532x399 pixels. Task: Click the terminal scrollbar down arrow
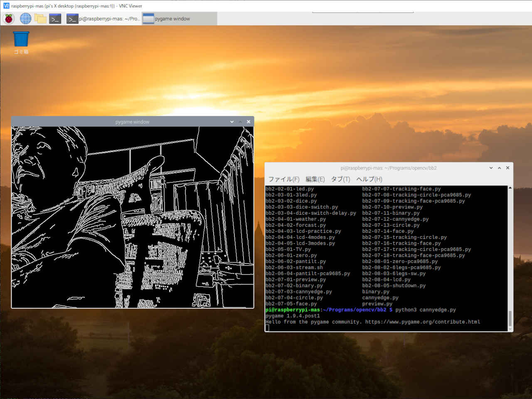tap(510, 329)
